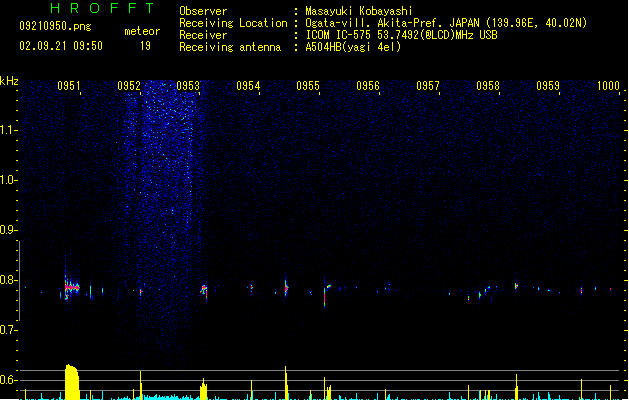Image resolution: width=629 pixels, height=400 pixels.
Task: Click the large yellow power peak near 0951
Action: point(72,382)
